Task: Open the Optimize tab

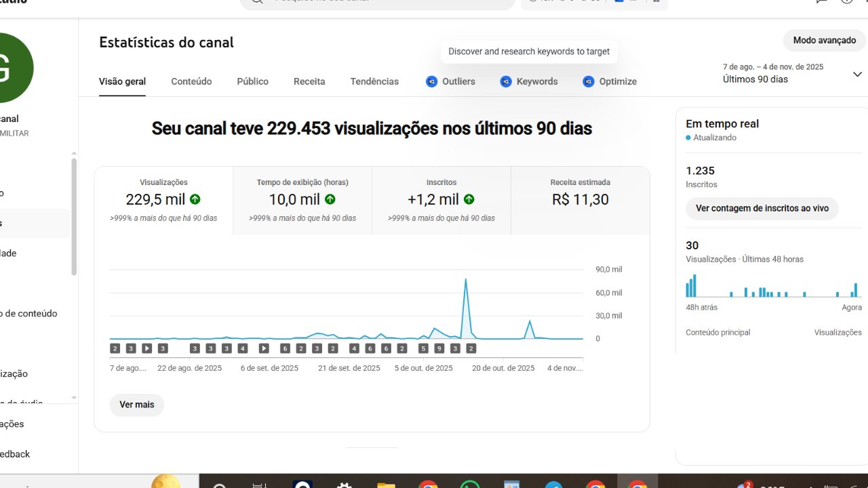Action: (610, 81)
